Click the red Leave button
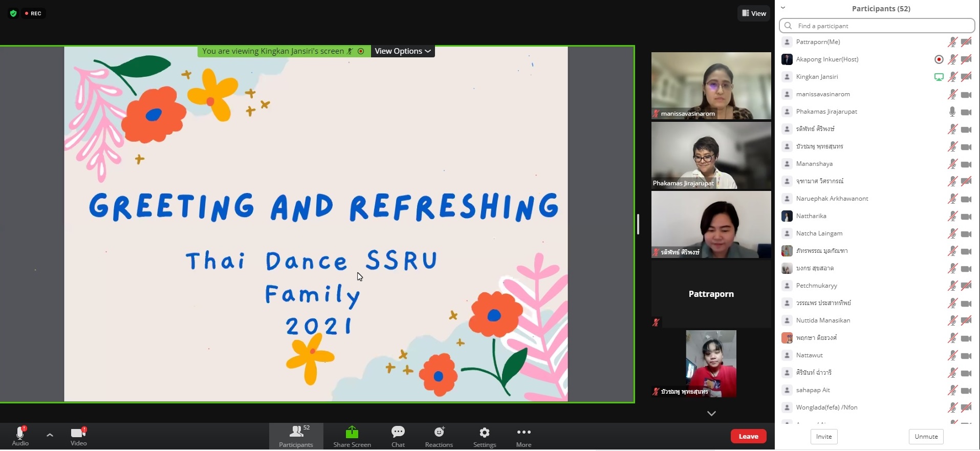This screenshot has width=980, height=451. coord(748,436)
